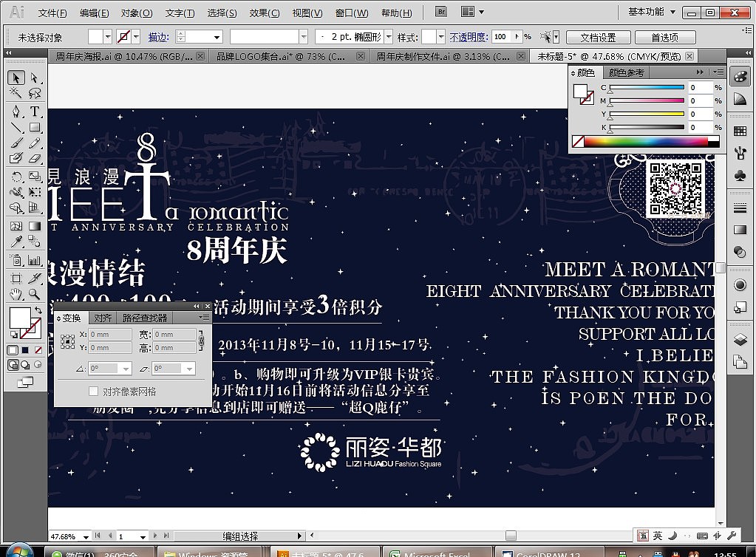Open the 不透明度 value dropdown

pyautogui.click(x=517, y=35)
